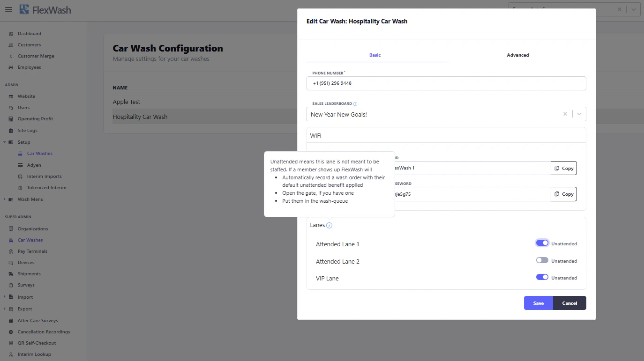644x361 pixels.
Task: Collapse the Setup tree section
Action: pyautogui.click(x=5, y=142)
